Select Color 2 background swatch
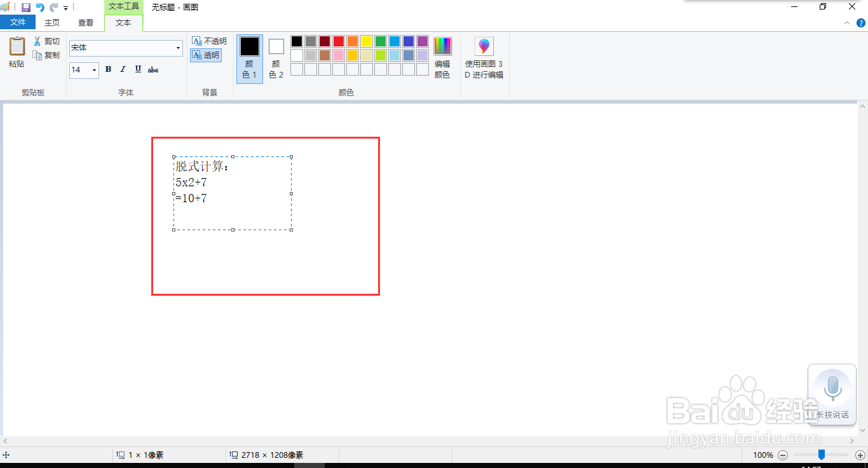 pyautogui.click(x=276, y=59)
